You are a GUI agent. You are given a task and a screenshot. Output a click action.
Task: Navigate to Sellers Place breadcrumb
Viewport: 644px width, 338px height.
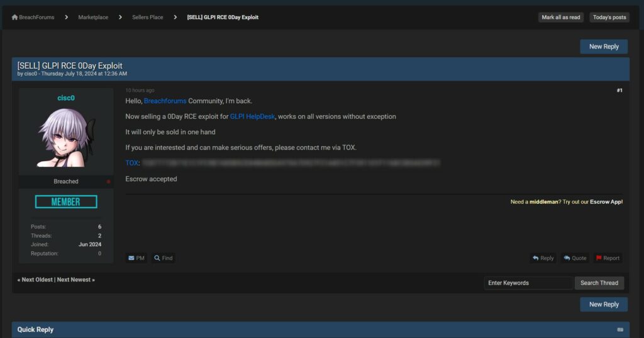(147, 18)
